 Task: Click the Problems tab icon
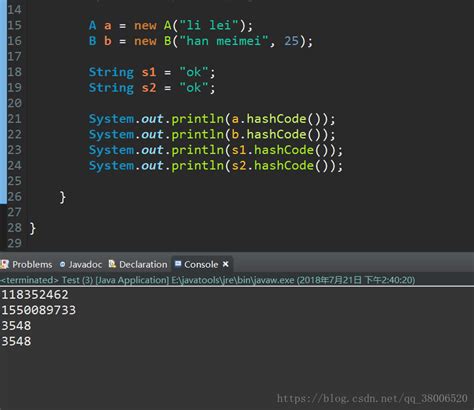5,264
